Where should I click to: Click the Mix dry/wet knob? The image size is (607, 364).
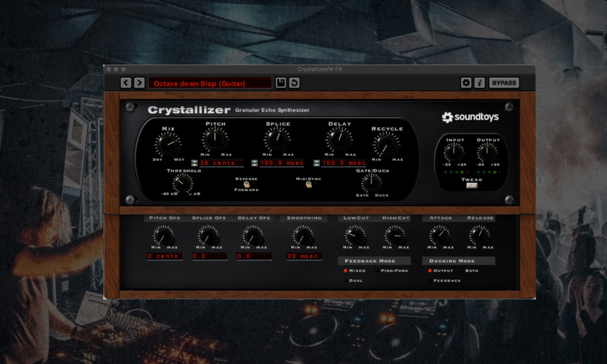click(168, 144)
